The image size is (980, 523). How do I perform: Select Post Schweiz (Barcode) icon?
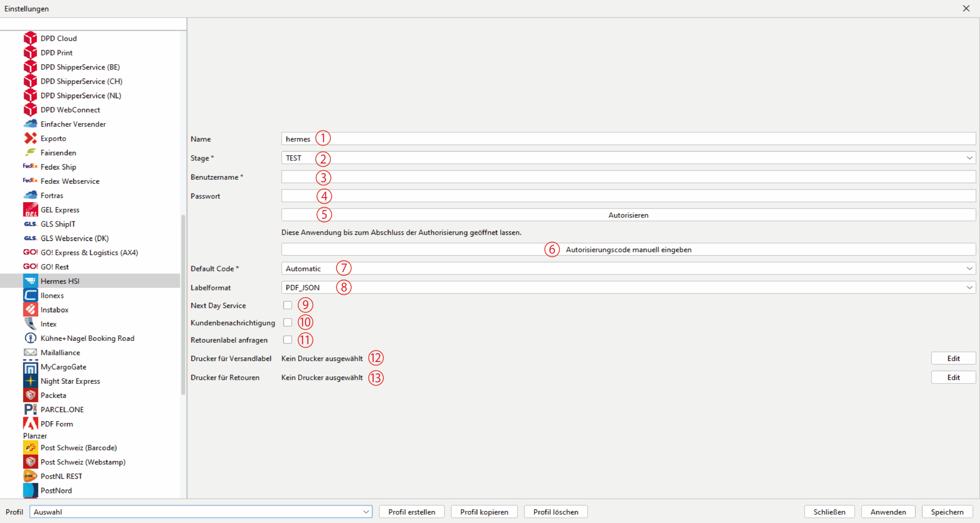tap(30, 448)
